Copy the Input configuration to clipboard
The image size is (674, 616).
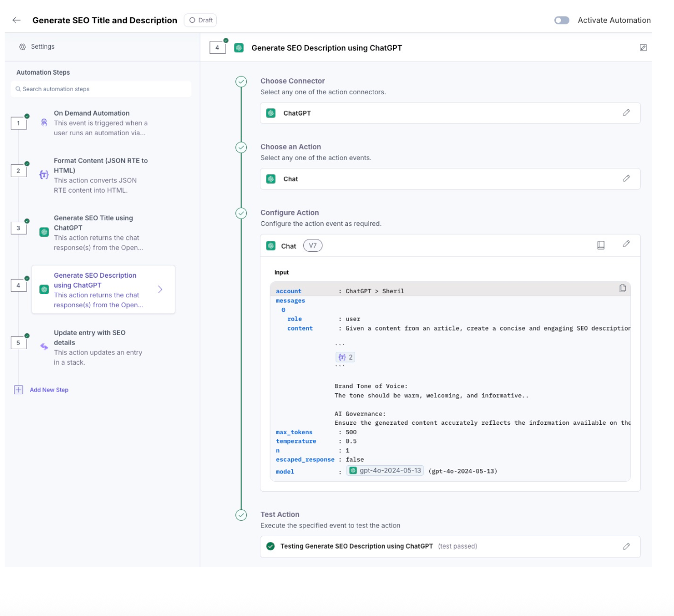(x=623, y=289)
